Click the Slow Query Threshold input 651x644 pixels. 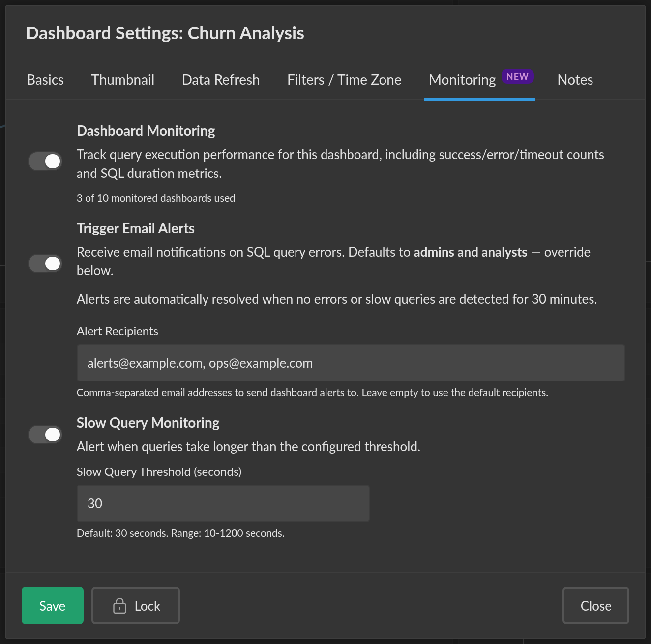[223, 503]
